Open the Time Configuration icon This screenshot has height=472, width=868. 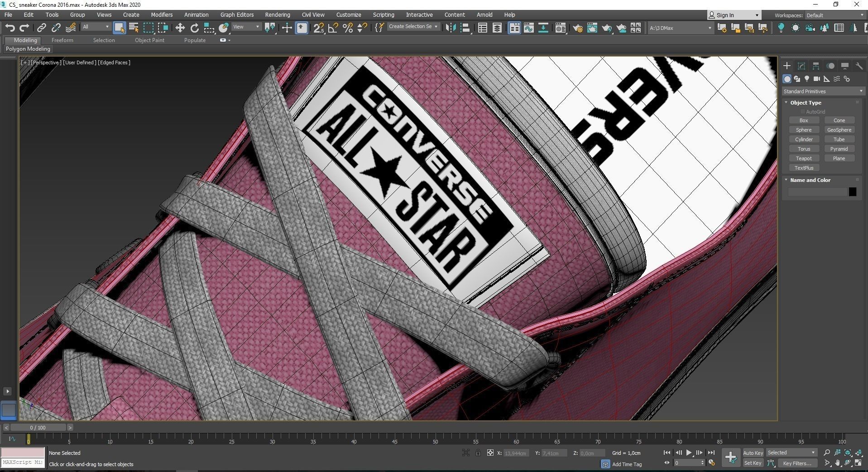712,463
